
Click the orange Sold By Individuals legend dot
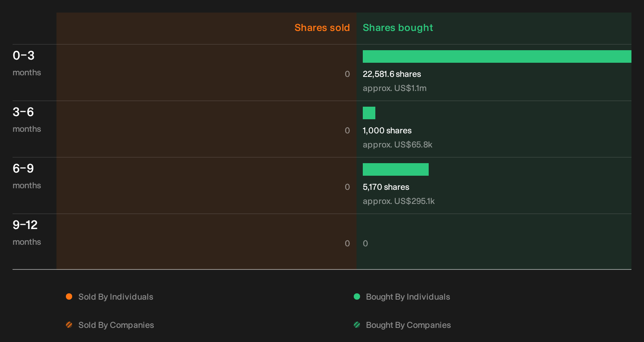[69, 297]
